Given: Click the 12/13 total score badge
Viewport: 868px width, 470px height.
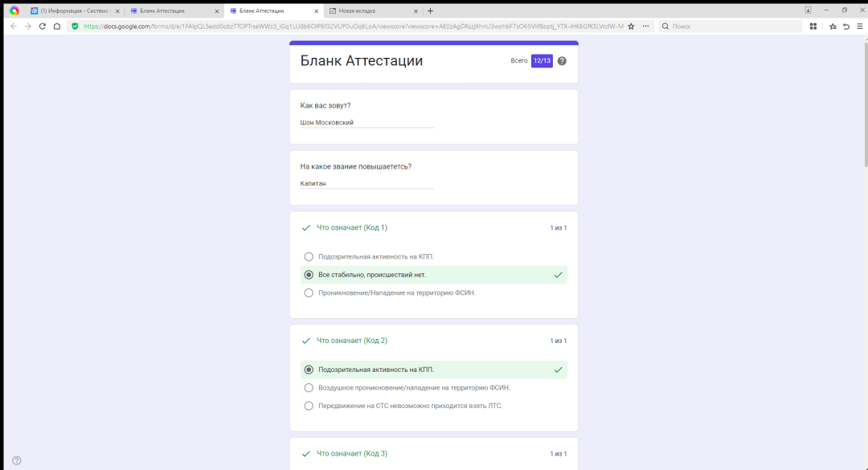Looking at the screenshot, I should point(542,61).
